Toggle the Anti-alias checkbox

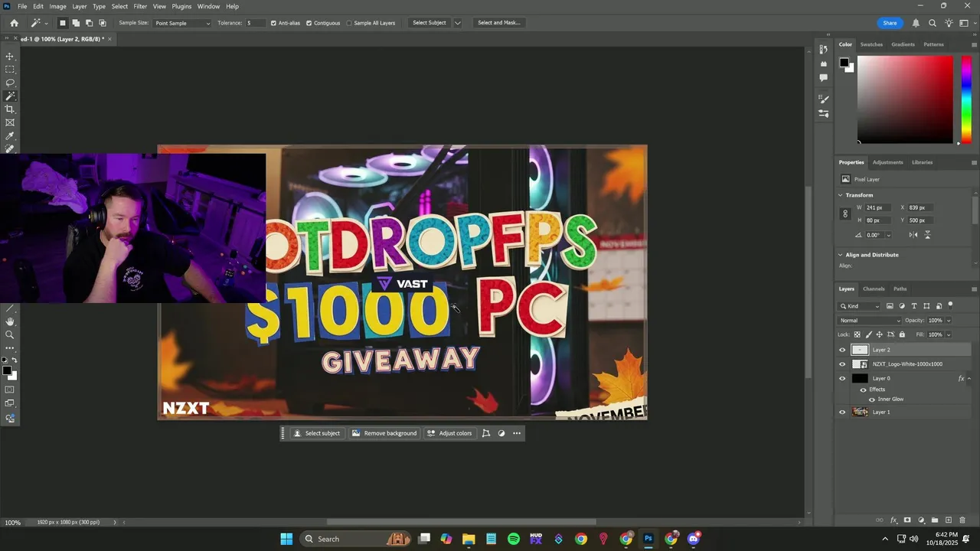point(274,23)
